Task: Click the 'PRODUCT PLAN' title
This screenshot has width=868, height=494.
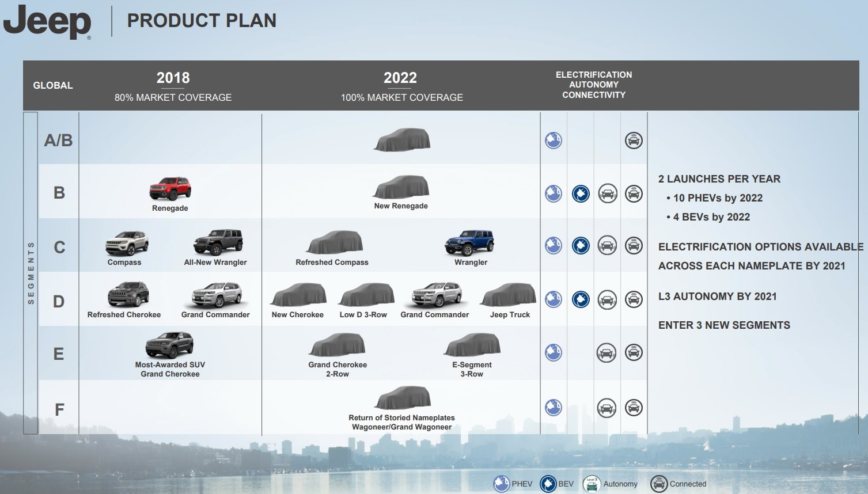Action: [202, 21]
